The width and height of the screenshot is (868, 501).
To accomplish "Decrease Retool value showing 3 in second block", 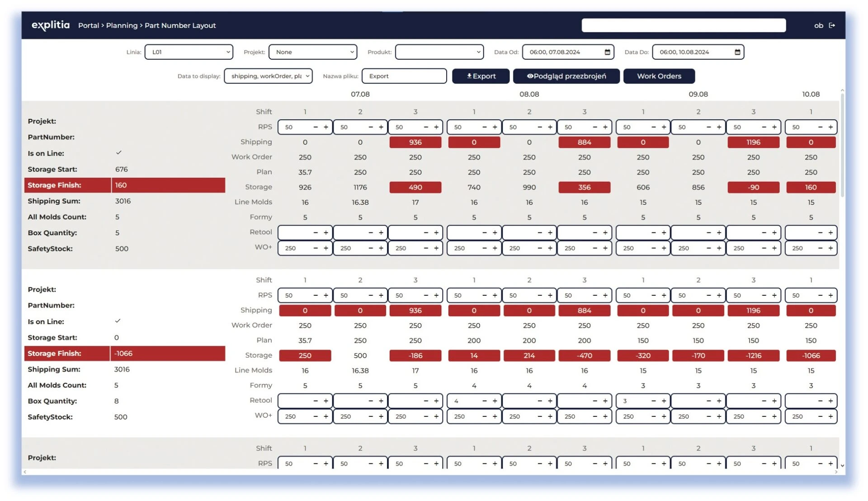I will [653, 401].
